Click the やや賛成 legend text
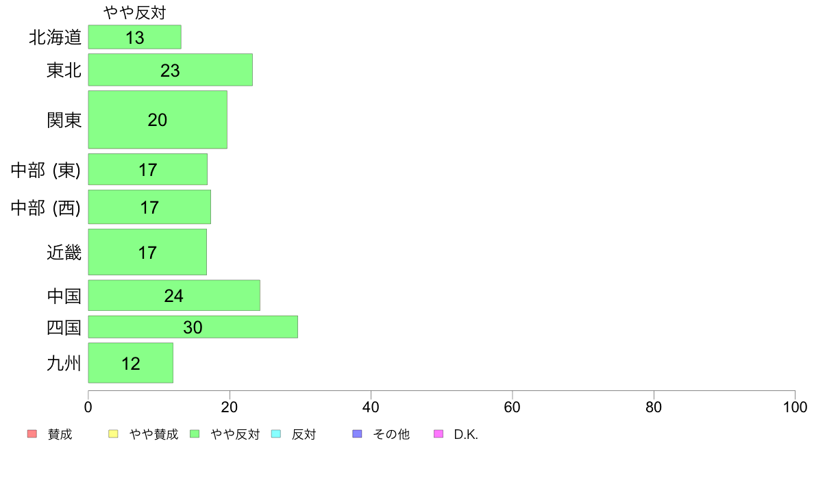814x504 pixels. coord(153,434)
